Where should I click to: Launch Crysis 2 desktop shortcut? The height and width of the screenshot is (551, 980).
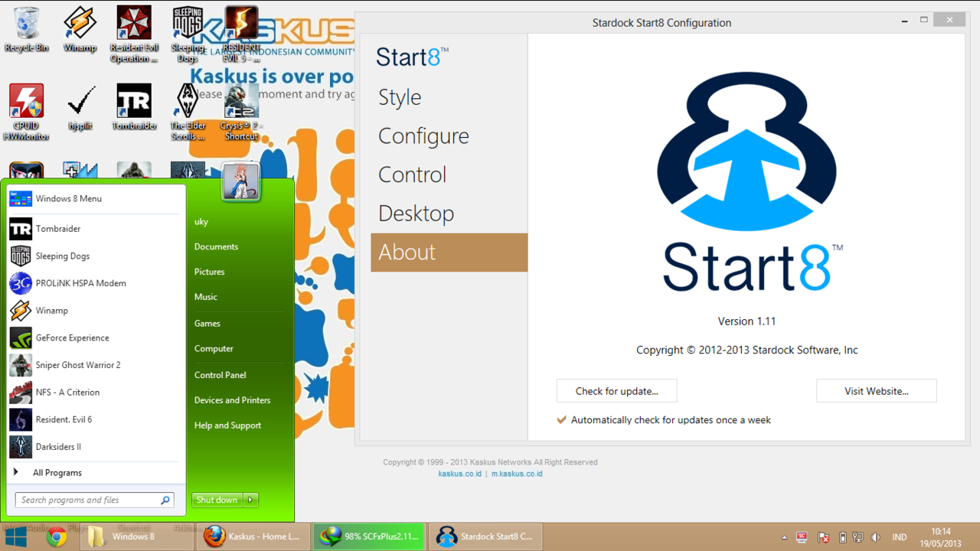click(x=241, y=112)
